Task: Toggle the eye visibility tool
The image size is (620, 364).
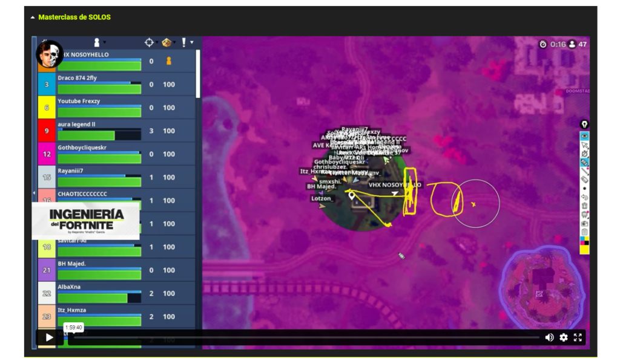Action: [x=584, y=136]
